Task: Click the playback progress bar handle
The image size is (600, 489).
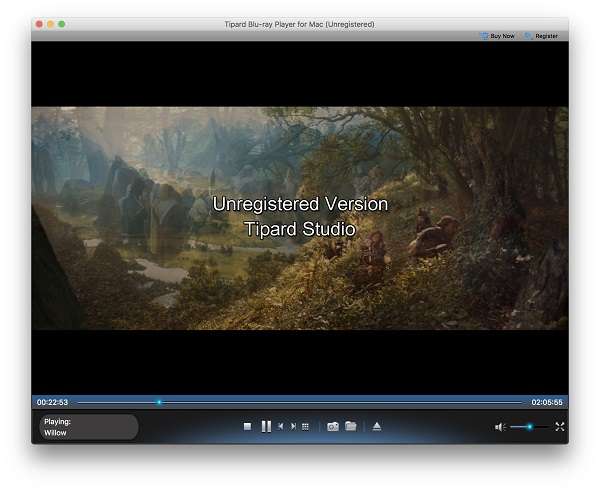Action: click(159, 402)
